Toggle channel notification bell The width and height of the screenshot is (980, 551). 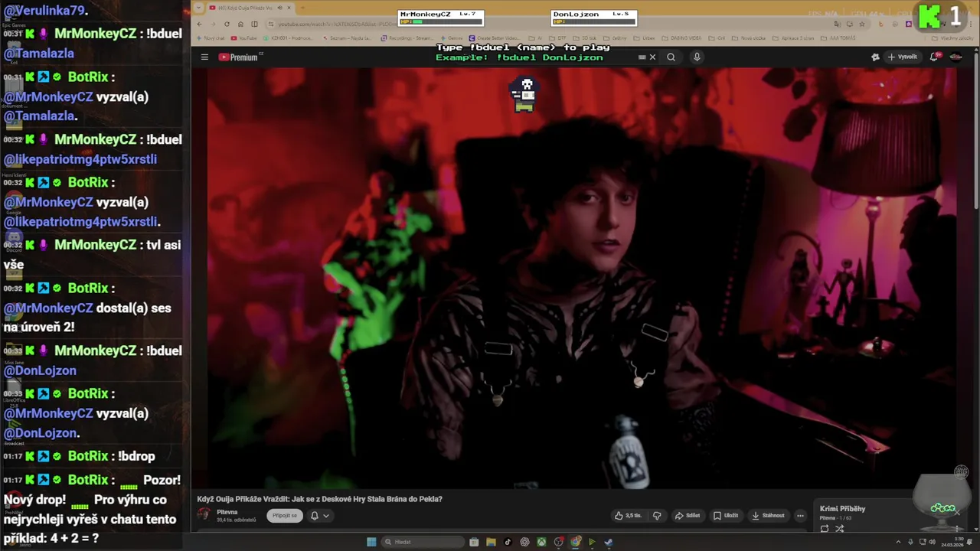coord(314,516)
